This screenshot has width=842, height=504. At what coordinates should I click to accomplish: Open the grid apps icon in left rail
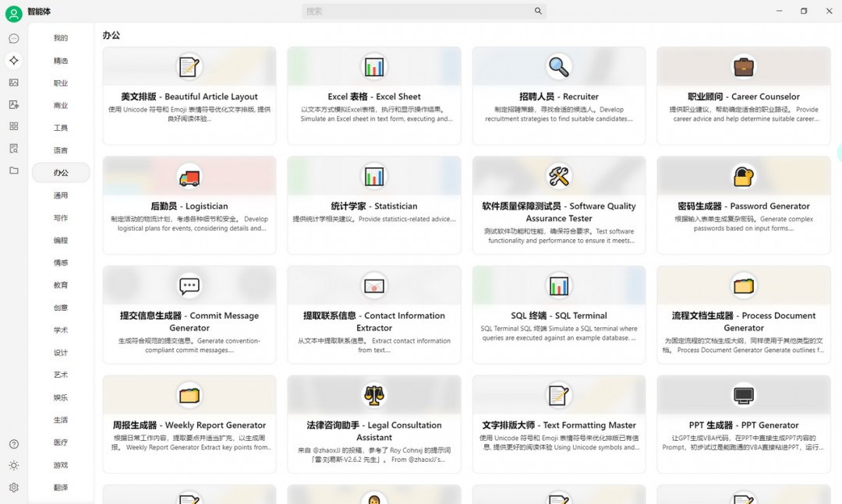14,126
